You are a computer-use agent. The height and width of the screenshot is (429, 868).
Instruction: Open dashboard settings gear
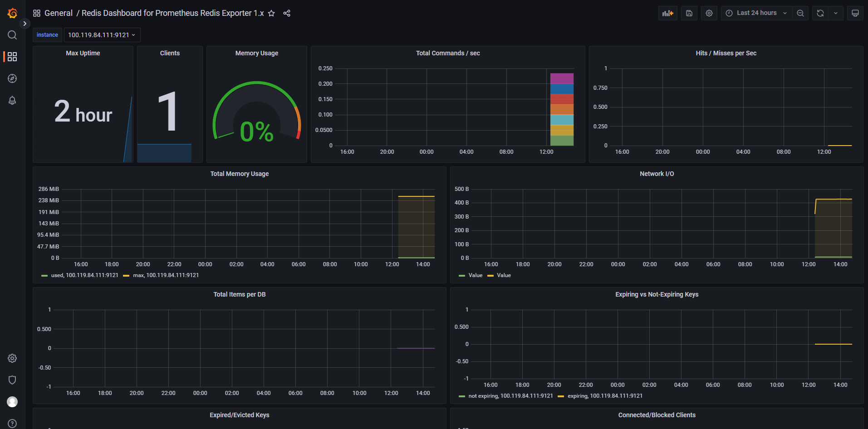coord(709,13)
